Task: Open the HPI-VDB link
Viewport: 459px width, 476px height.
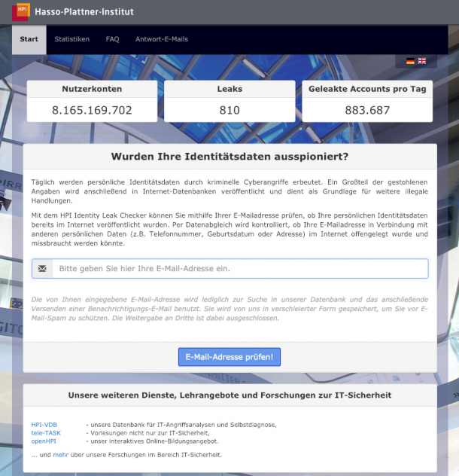Action: click(44, 425)
